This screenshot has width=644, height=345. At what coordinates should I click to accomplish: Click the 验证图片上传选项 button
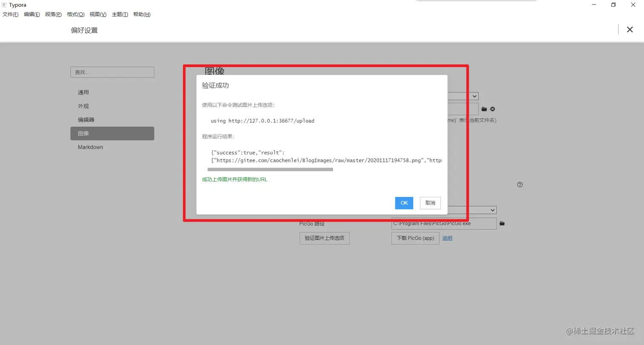pyautogui.click(x=324, y=238)
